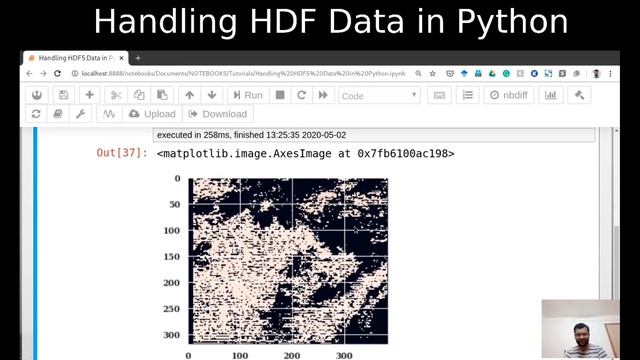Click the blue K extension icon

pyautogui.click(x=534, y=73)
